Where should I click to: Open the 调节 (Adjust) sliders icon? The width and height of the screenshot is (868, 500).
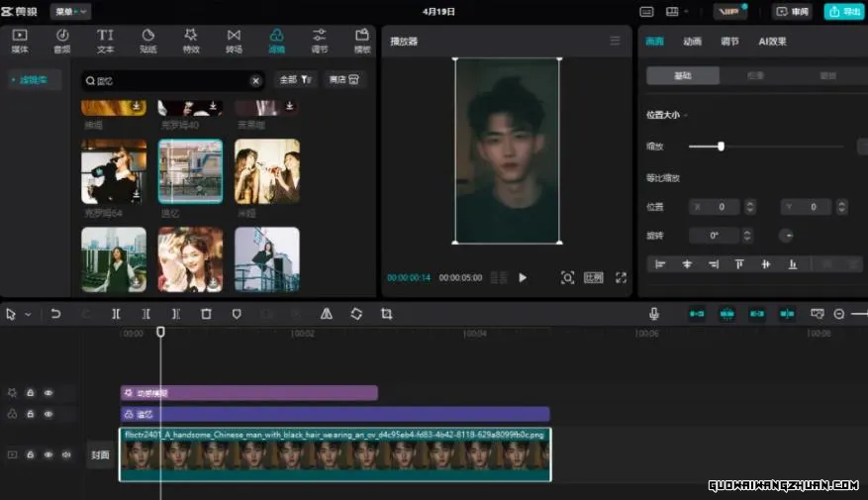(320, 36)
